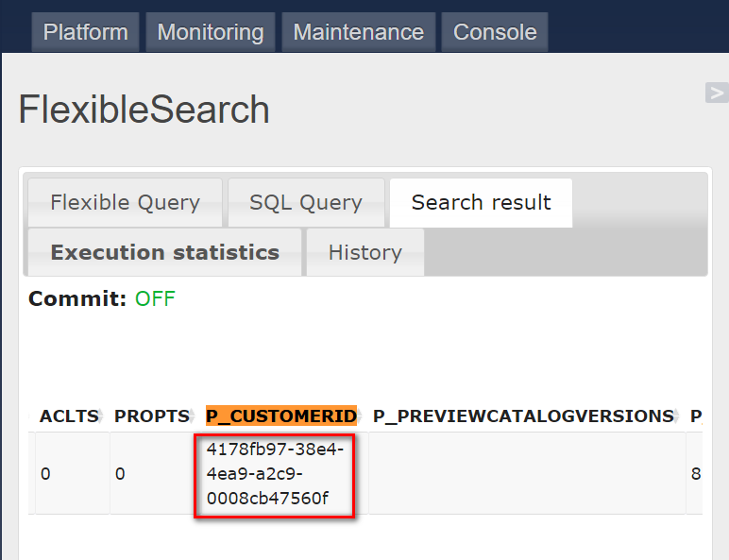Click sort arrows next to ACLTS
Image resolution: width=729 pixels, height=560 pixels.
[101, 416]
